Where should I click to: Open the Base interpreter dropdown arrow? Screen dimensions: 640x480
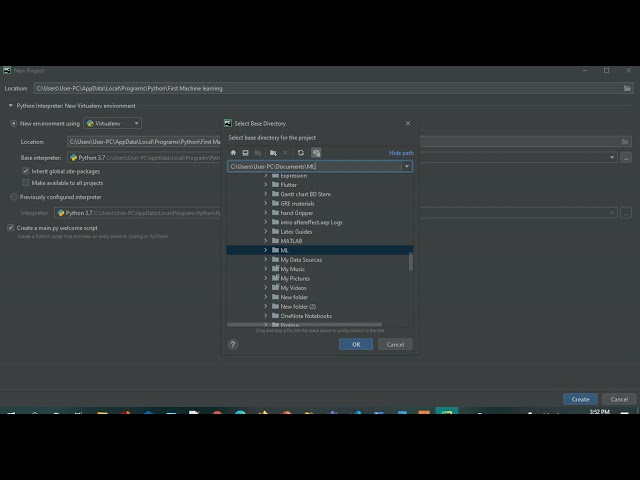pyautogui.click(x=612, y=158)
